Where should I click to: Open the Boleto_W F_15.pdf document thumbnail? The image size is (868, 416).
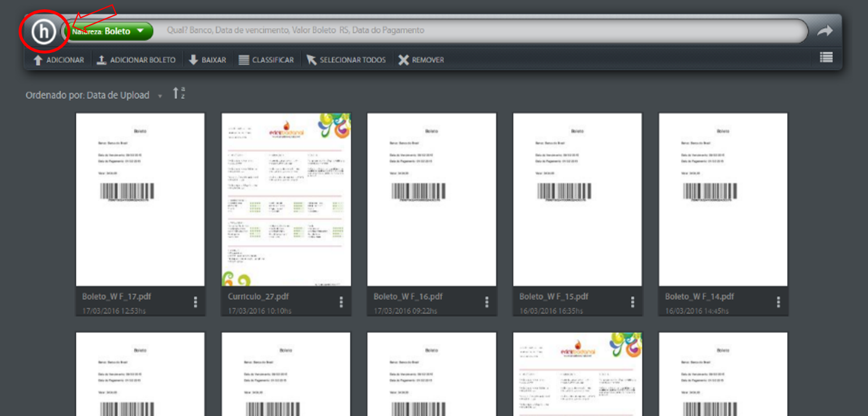[x=577, y=200]
